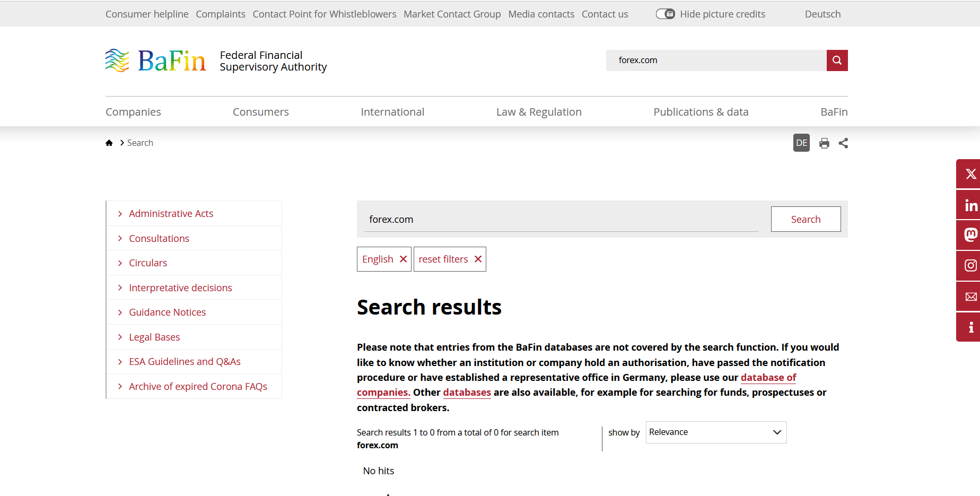Go to home via breadcrumb house icon
The width and height of the screenshot is (980, 496).
[x=109, y=143]
